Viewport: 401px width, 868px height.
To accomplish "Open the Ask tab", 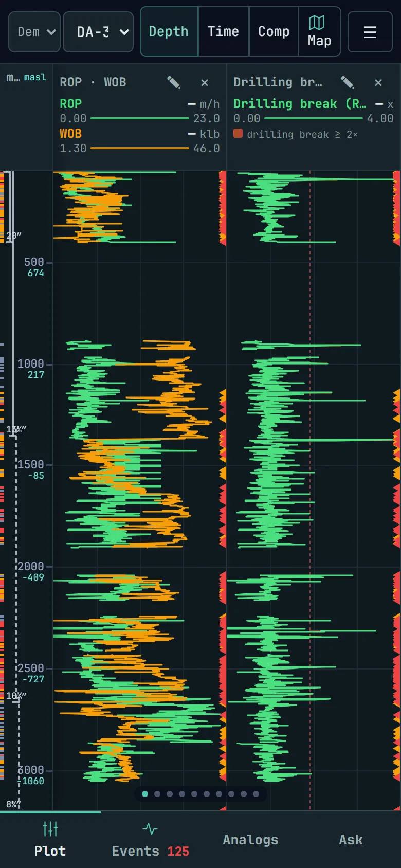I will tap(351, 840).
